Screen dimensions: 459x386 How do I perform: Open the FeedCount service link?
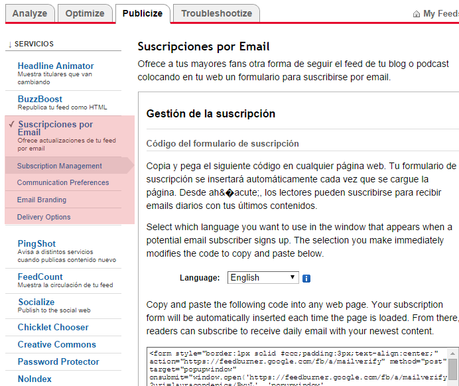[40, 277]
